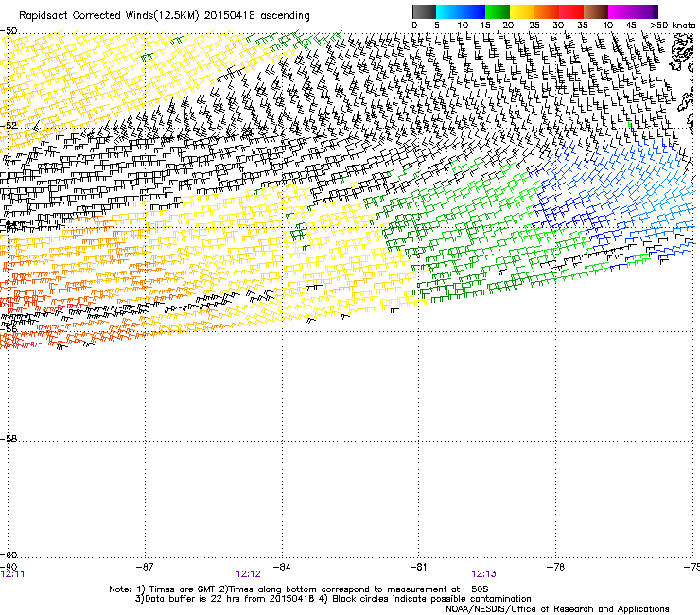Select the yellow 20-25 knots legend swatch
The height and width of the screenshot is (615, 700).
click(522, 11)
